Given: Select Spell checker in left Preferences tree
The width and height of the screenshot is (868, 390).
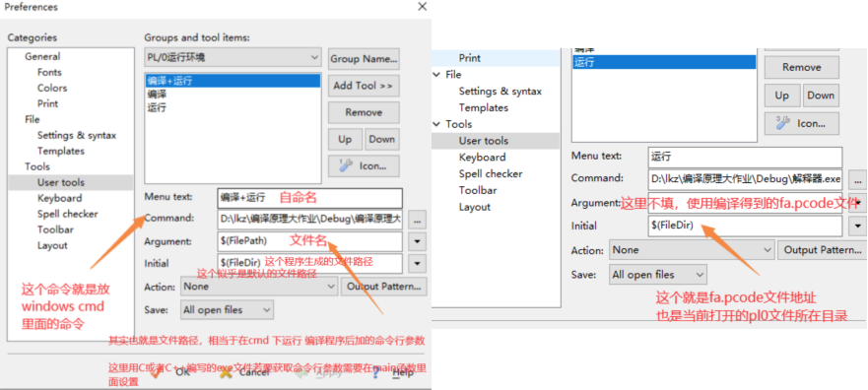Looking at the screenshot, I should [67, 214].
